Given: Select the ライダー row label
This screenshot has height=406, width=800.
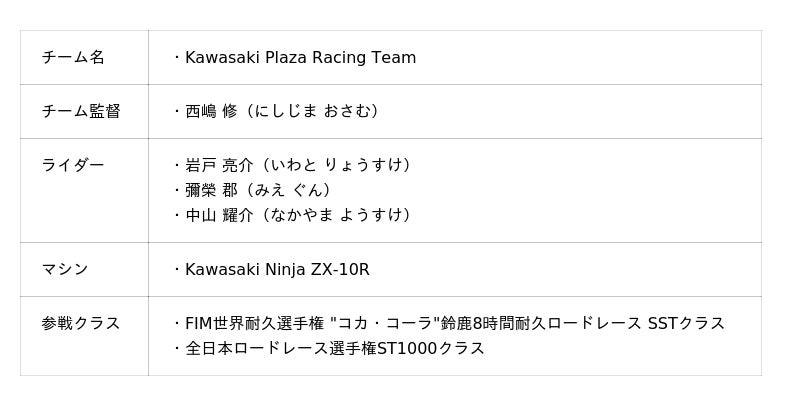Looking at the screenshot, I should [x=73, y=165].
